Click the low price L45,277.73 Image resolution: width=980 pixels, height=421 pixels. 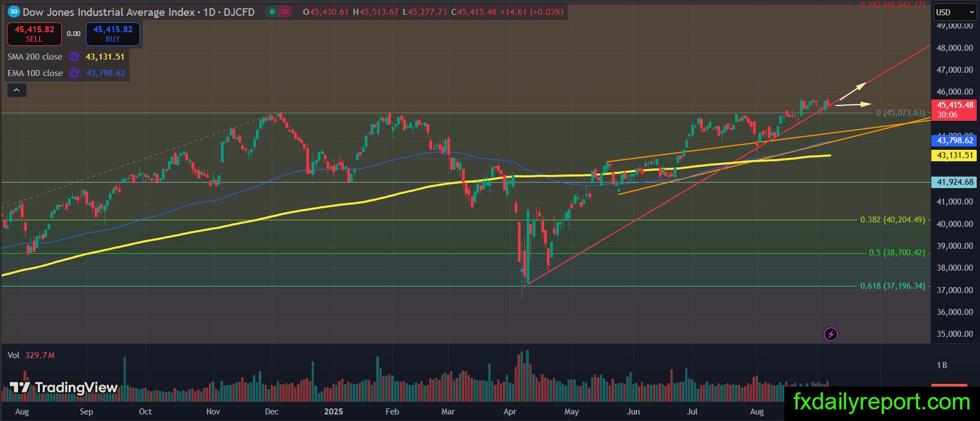(x=424, y=12)
